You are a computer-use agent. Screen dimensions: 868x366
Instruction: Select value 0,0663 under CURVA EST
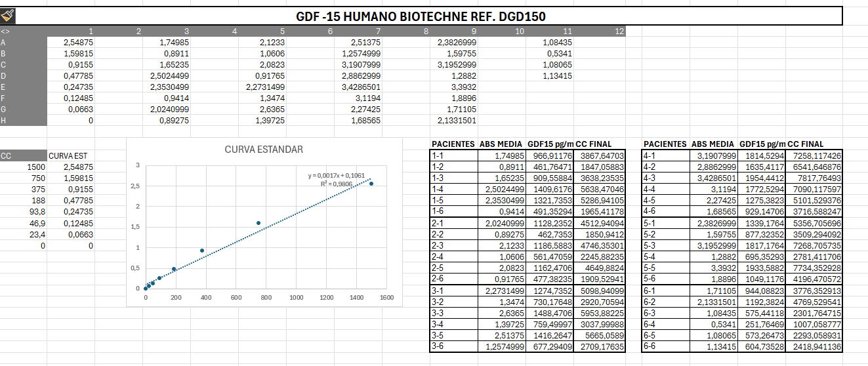[x=71, y=234]
